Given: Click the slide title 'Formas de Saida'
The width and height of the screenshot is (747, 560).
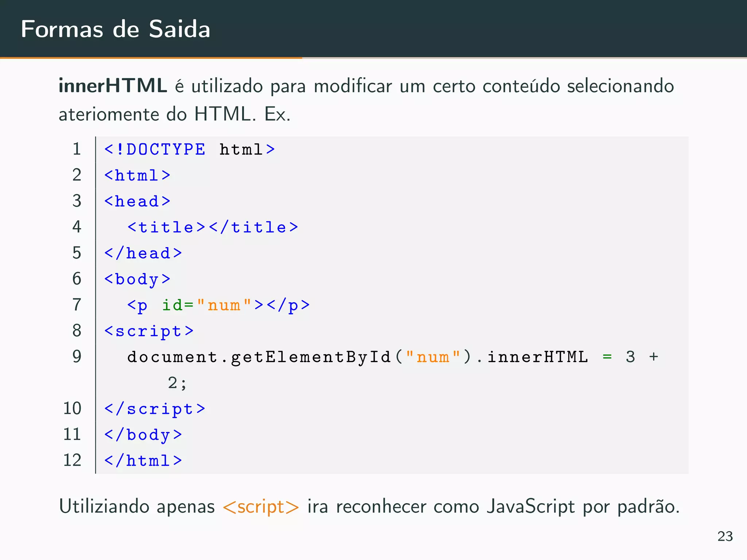Looking at the screenshot, I should point(116,29).
